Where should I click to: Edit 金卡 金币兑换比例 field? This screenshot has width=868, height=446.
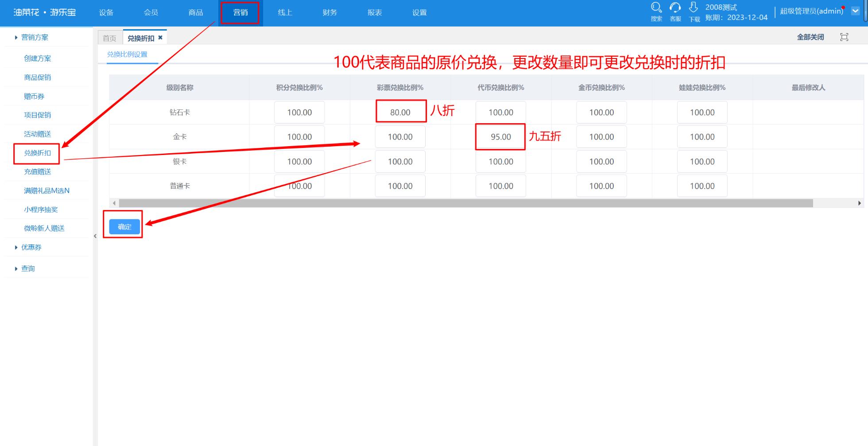(601, 137)
